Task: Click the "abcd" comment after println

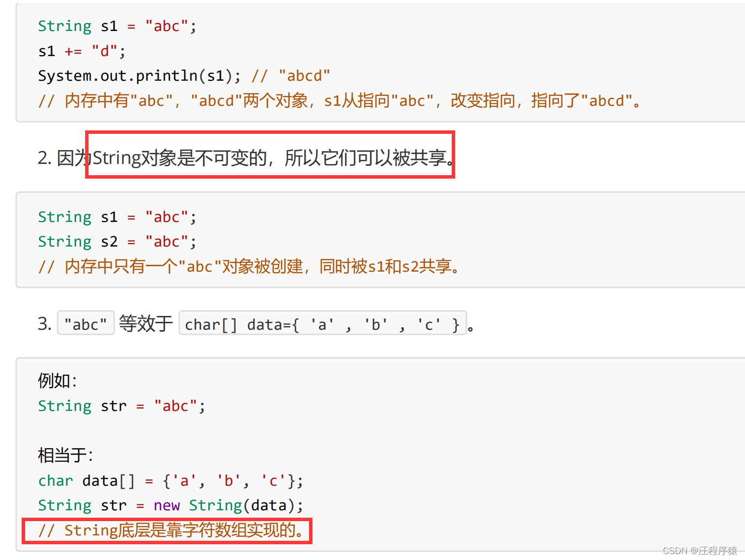Action: click(291, 76)
